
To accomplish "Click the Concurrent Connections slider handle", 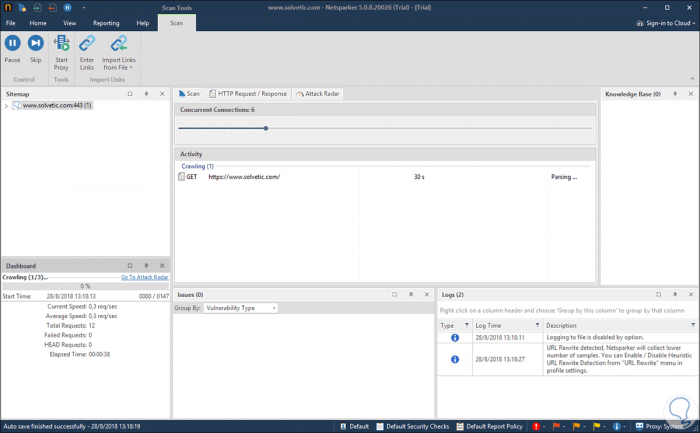I will point(266,128).
